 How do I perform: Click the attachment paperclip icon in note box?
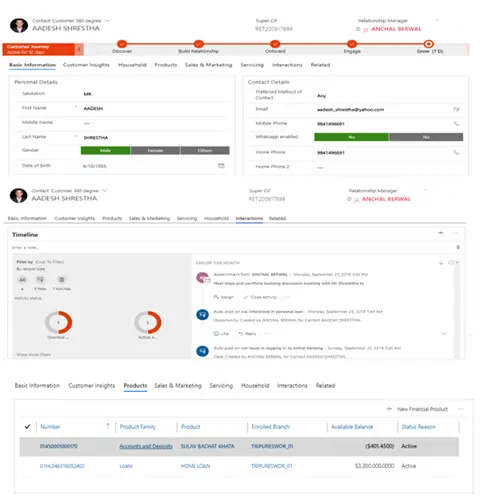click(x=458, y=247)
